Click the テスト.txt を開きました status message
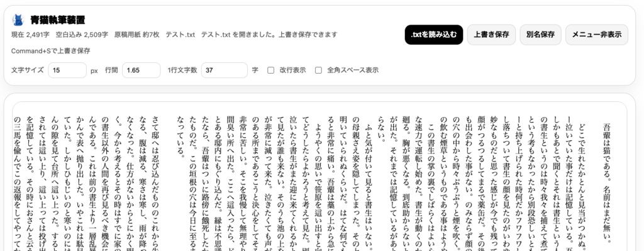Screen dimensions: 644x251 (x=269, y=35)
